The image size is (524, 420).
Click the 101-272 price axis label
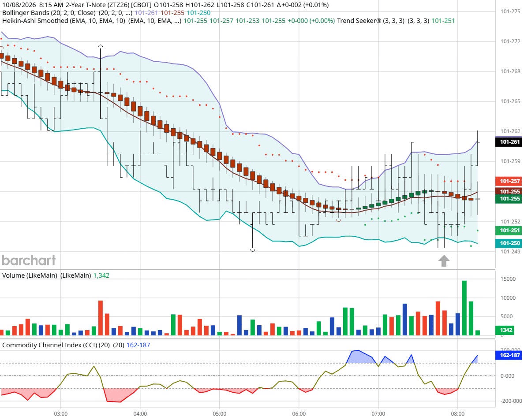(510, 41)
